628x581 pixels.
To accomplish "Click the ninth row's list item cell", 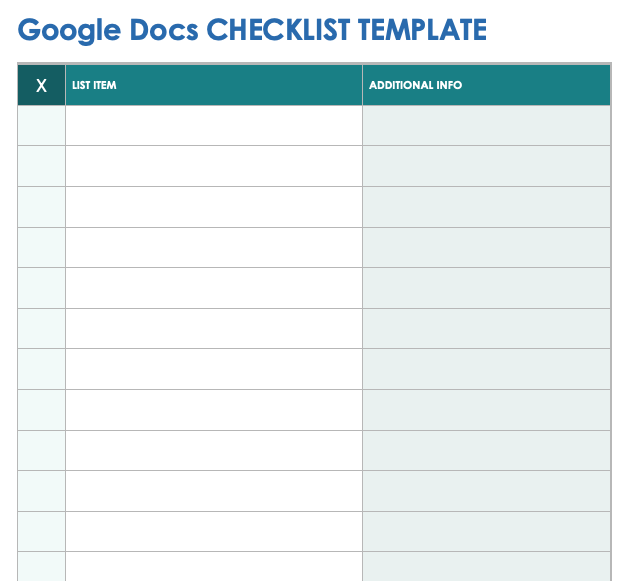I will tap(214, 451).
